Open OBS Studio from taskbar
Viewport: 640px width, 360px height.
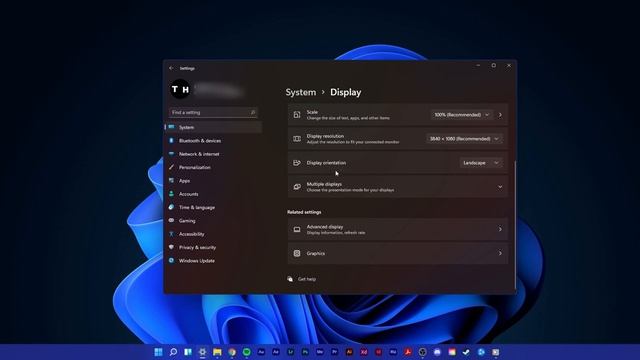[422, 352]
